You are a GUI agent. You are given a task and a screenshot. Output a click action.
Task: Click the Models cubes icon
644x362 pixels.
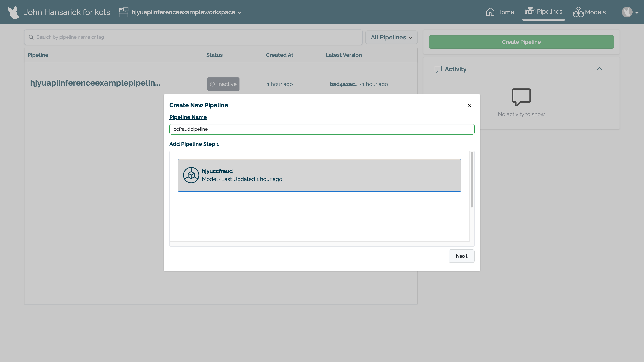[x=578, y=12]
